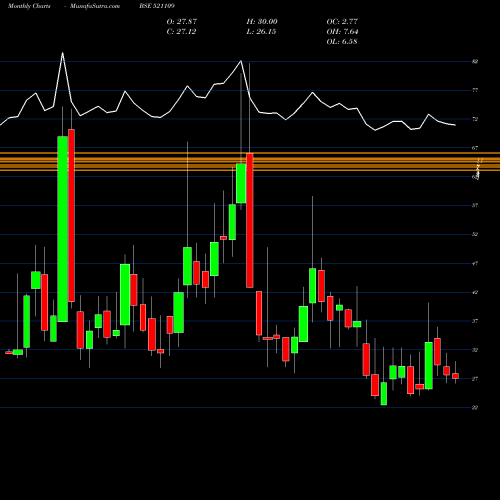Click the "OH: 7.64" reading
Screen dimensions: 500x500
pos(342,32)
